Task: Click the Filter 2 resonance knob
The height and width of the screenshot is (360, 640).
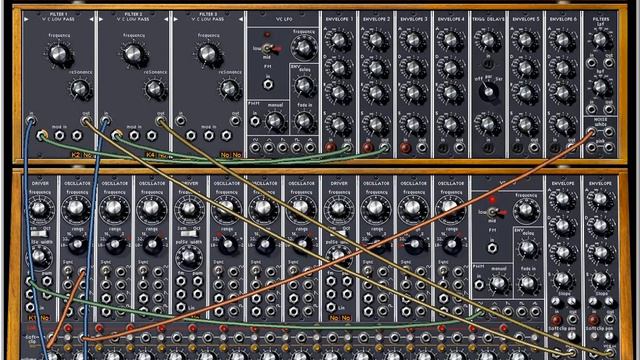Action: [154, 88]
